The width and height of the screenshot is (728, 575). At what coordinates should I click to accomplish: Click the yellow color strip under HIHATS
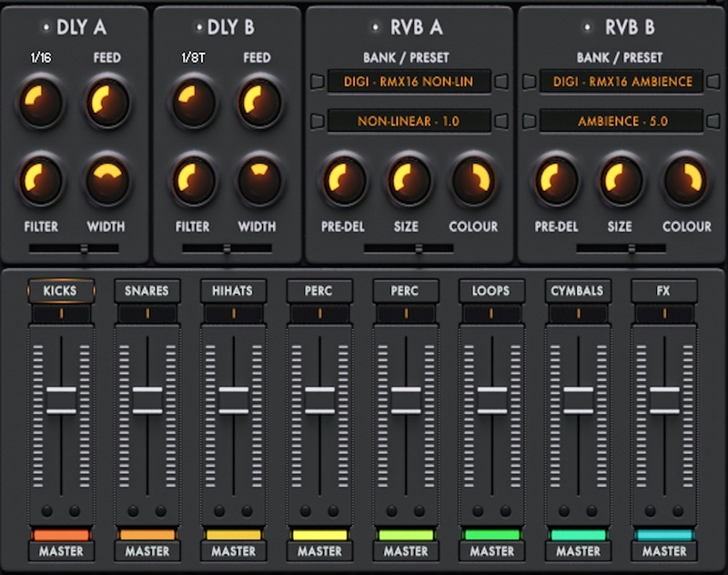point(233,534)
